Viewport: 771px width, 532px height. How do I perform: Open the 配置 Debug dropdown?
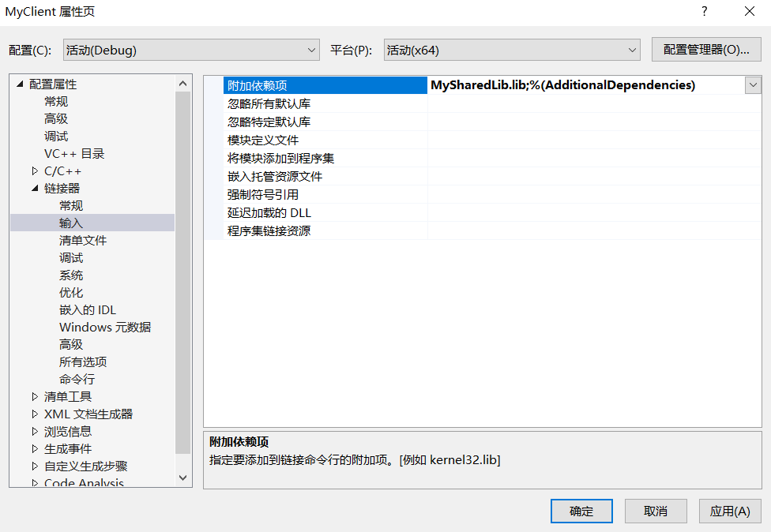click(x=191, y=50)
